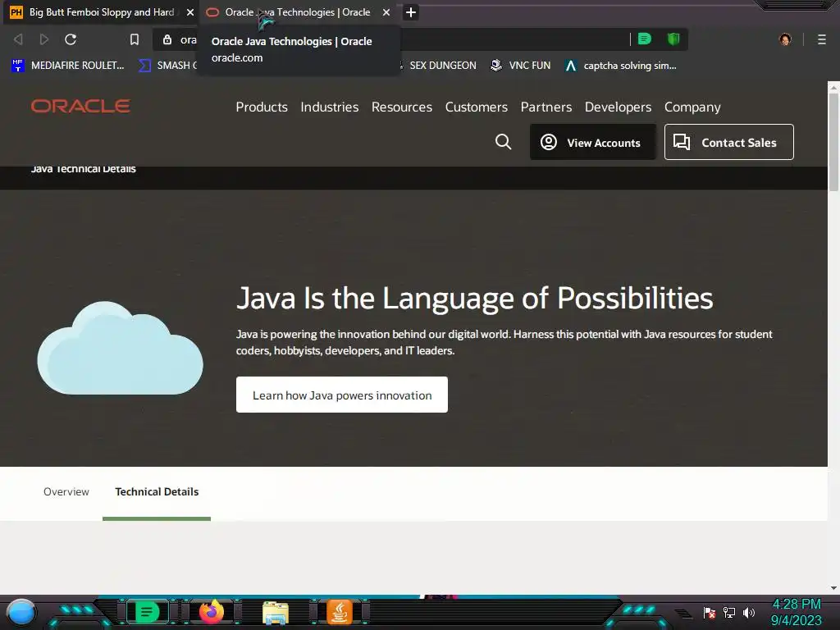Open the Customers menu
The width and height of the screenshot is (840, 630).
click(477, 107)
